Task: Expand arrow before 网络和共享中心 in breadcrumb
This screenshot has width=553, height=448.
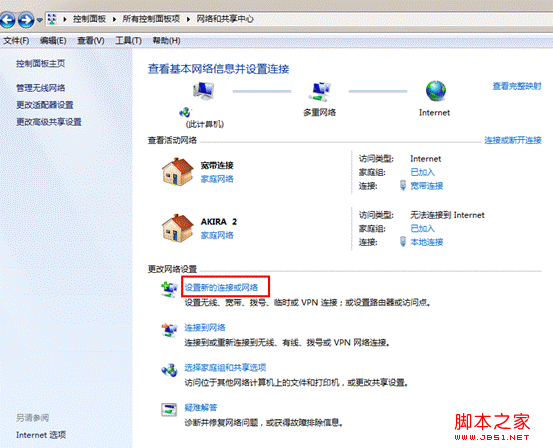Action: tap(188, 19)
